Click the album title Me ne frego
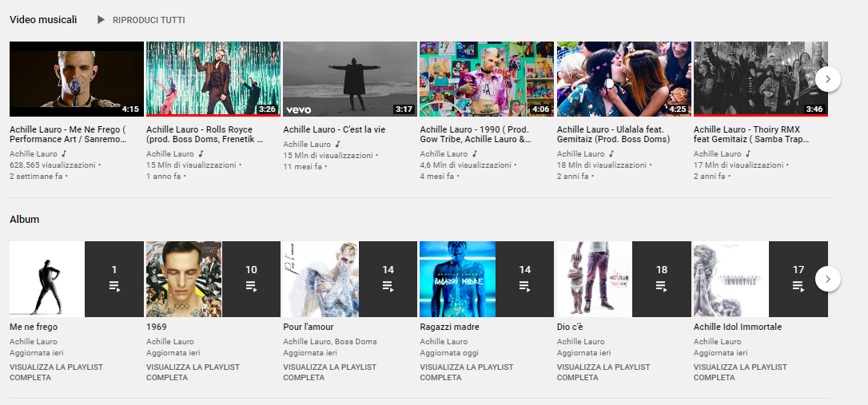The height and width of the screenshot is (405, 868). click(34, 327)
